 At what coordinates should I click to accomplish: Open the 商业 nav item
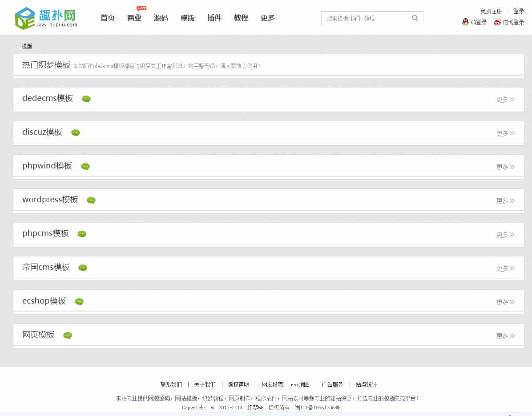134,18
